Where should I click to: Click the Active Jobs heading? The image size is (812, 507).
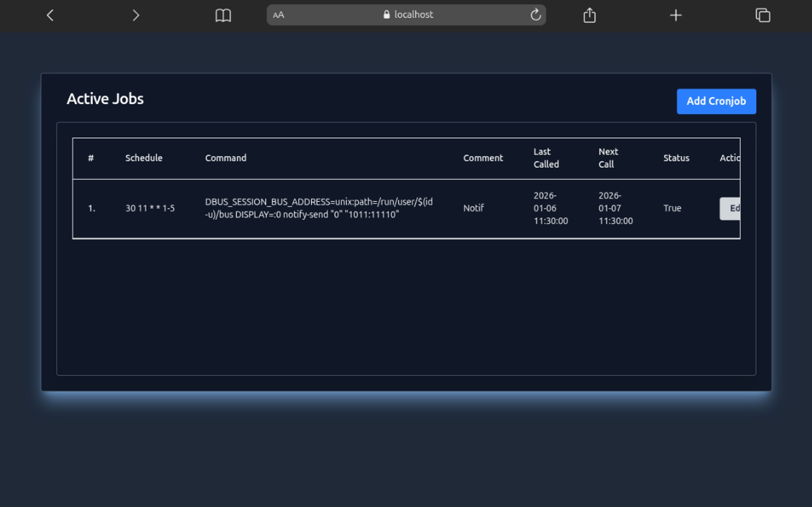click(105, 99)
